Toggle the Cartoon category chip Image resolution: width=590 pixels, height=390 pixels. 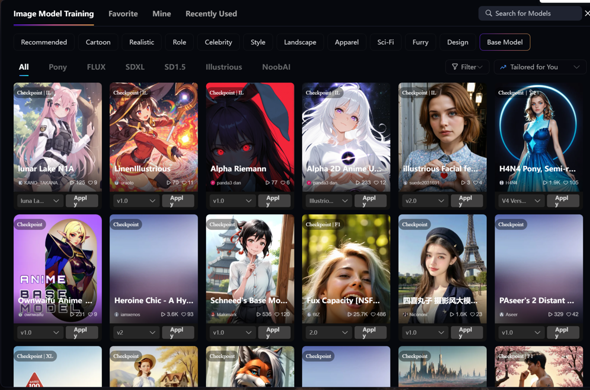tap(98, 42)
